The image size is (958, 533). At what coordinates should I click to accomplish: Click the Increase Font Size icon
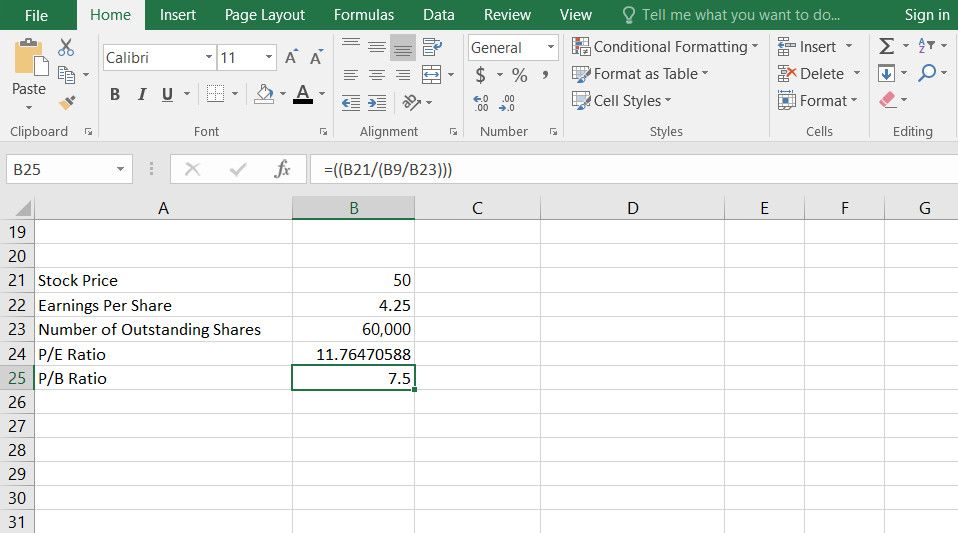pos(291,58)
